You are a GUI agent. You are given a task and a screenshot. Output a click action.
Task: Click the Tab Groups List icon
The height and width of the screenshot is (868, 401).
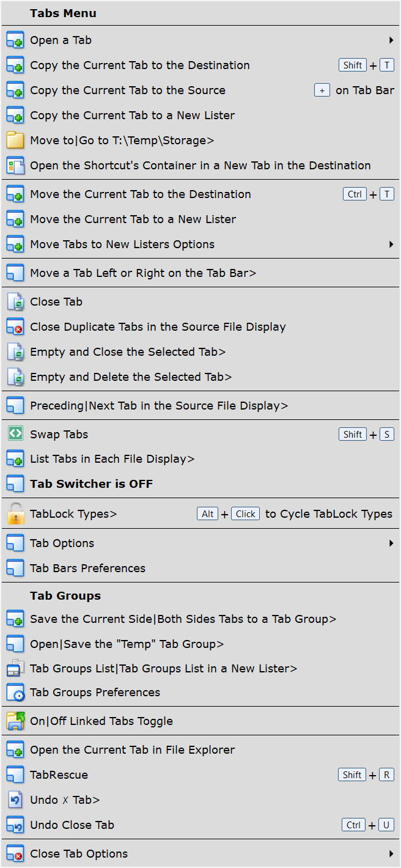[x=15, y=669]
